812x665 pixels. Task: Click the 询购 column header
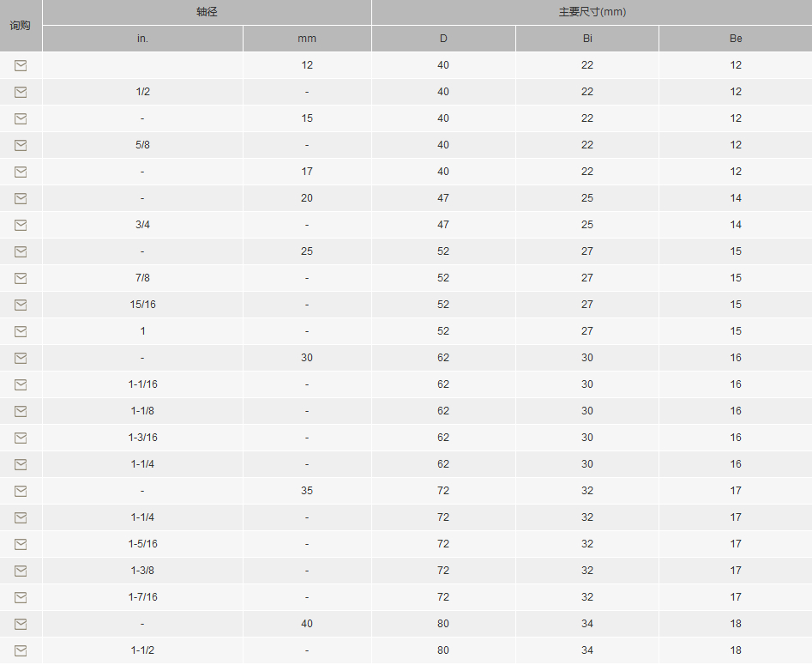21,25
